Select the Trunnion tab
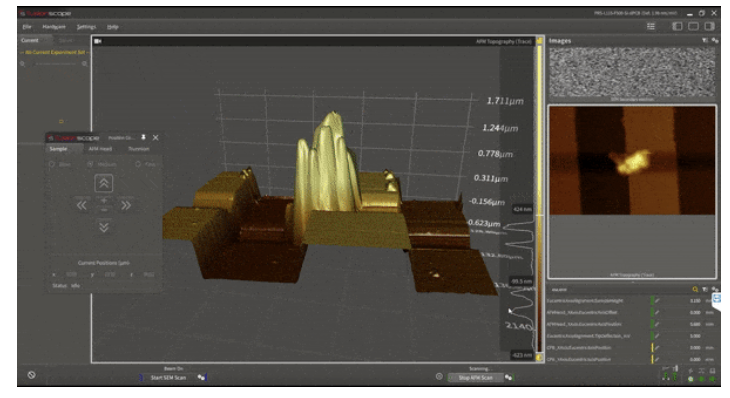 coord(139,149)
